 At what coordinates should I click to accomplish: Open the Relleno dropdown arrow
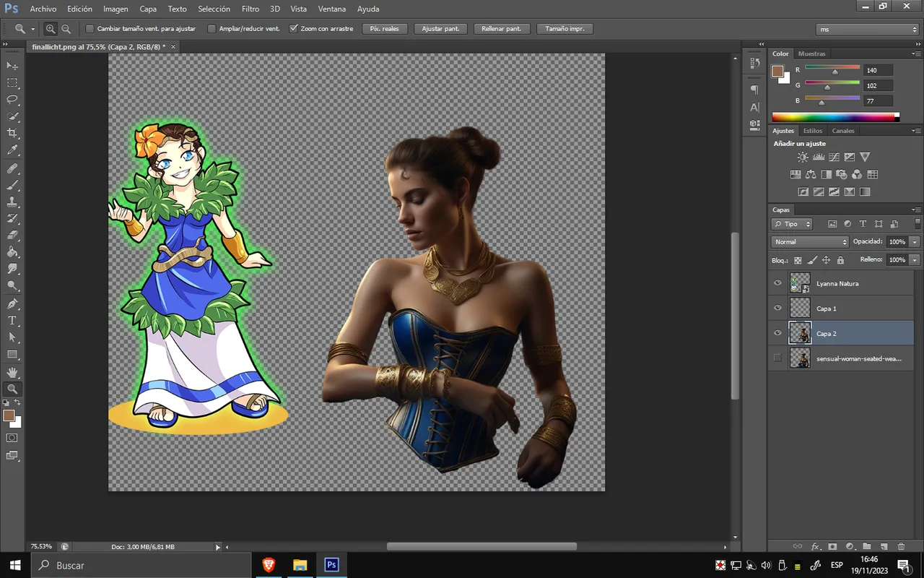pyautogui.click(x=915, y=260)
